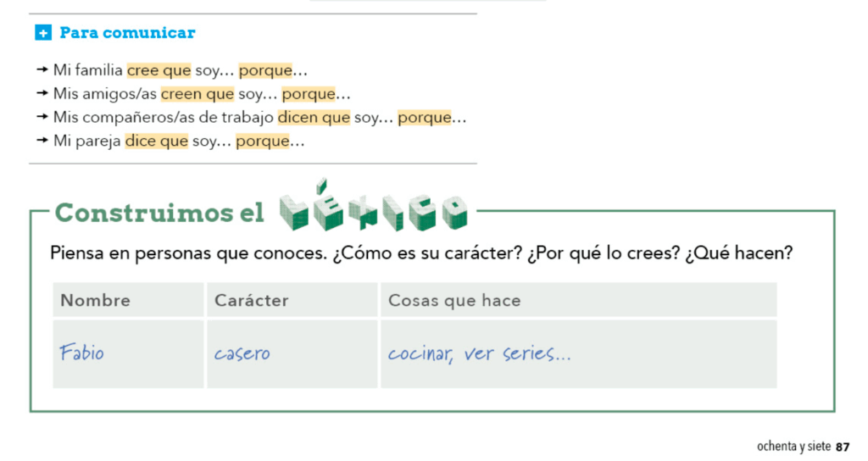Click the 'Cosas que hace' column header

tap(578, 300)
